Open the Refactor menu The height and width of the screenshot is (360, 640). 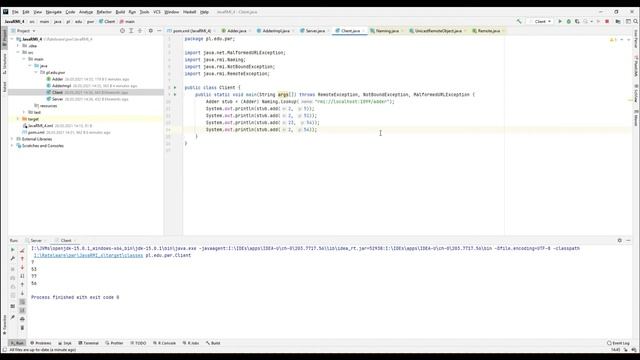[x=104, y=12]
